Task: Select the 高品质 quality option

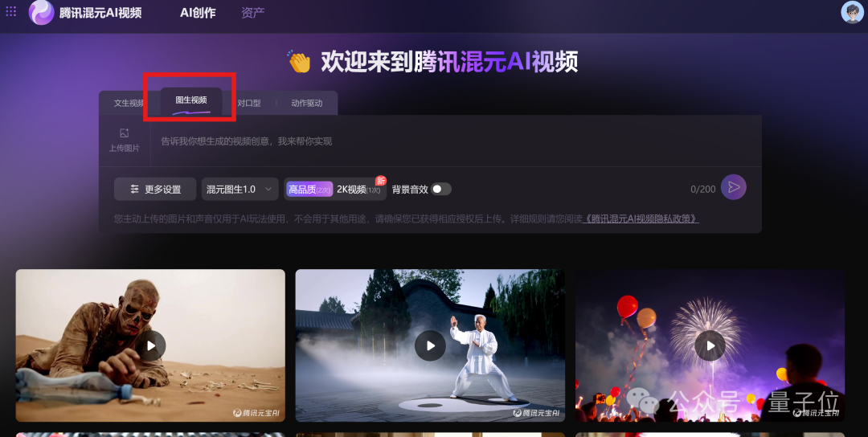Action: click(x=309, y=190)
